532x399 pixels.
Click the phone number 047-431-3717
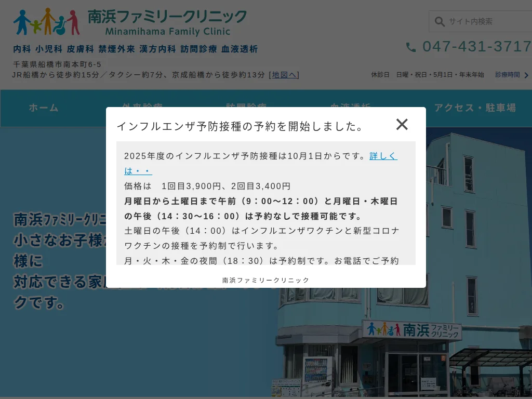[477, 46]
